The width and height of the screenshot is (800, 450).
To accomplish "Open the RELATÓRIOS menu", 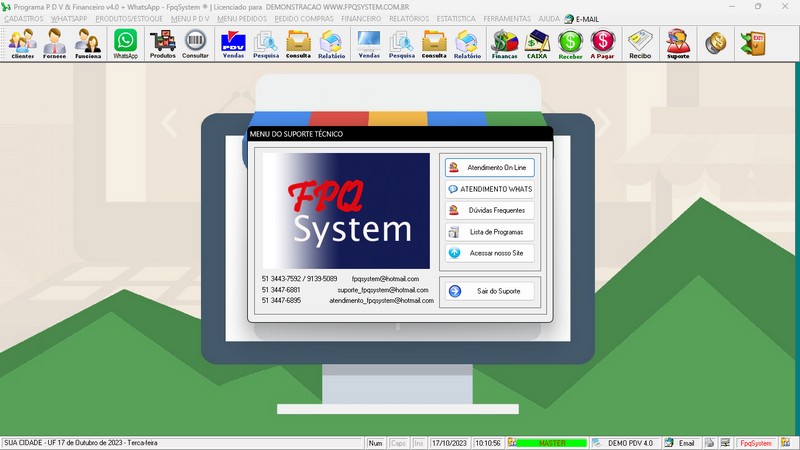I will 409,19.
